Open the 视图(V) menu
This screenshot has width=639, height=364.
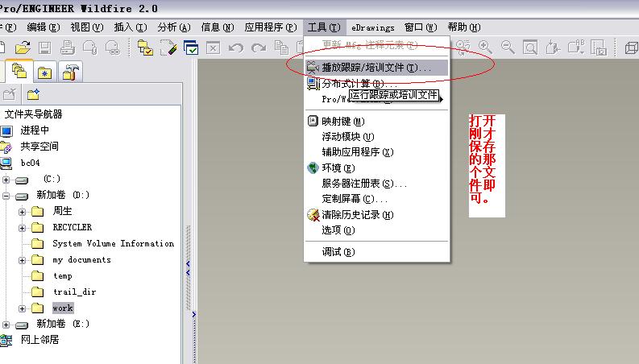pos(87,27)
